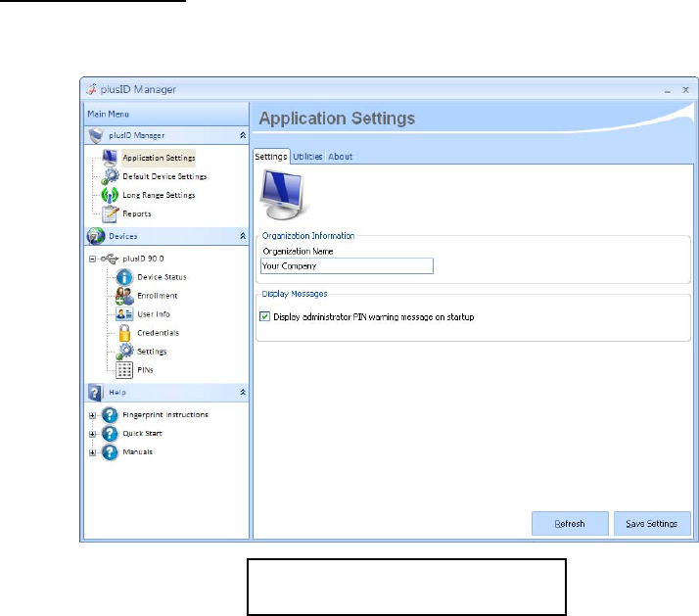Click the Reports notepad icon
This screenshot has width=699, height=616.
coord(110,214)
